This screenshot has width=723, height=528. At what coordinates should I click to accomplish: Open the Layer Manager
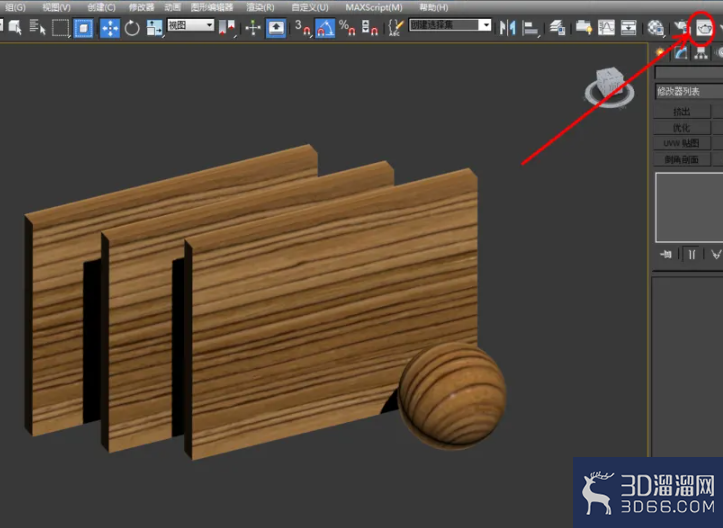pos(557,28)
